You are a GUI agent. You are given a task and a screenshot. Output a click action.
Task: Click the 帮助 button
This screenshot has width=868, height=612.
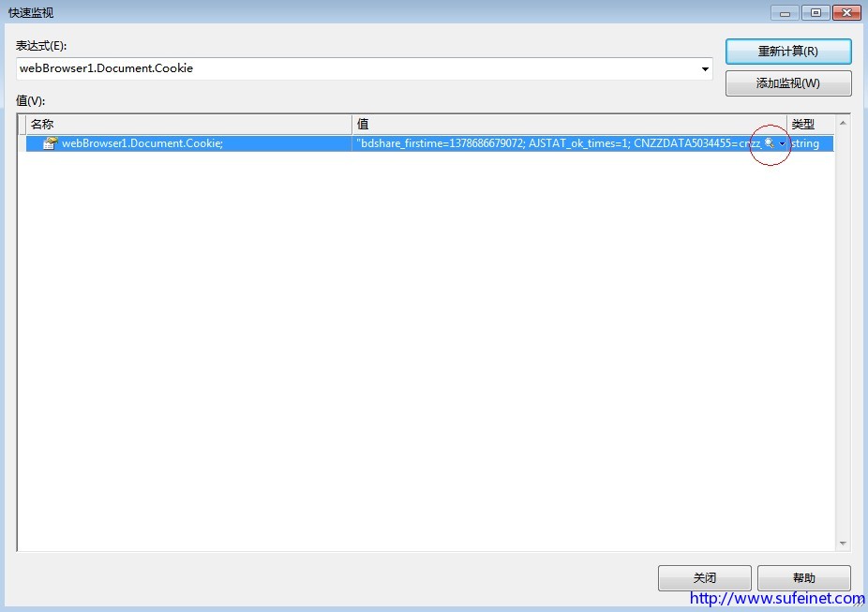pyautogui.click(x=803, y=577)
